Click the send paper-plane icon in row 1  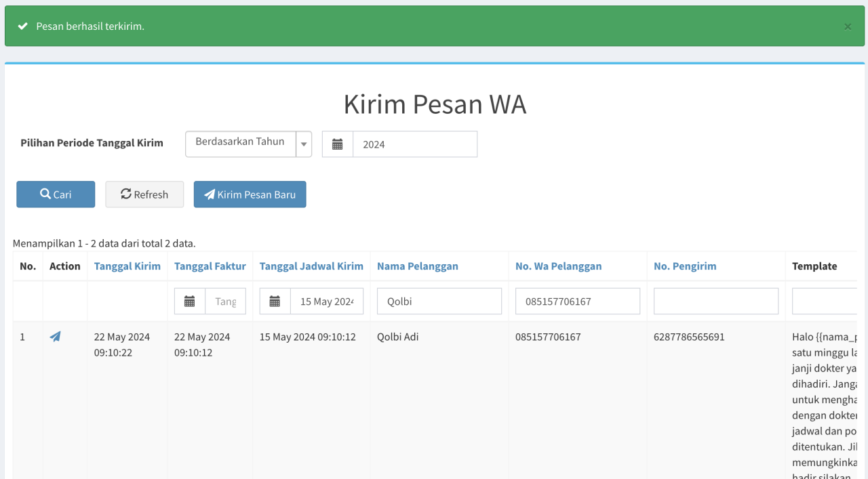point(55,337)
